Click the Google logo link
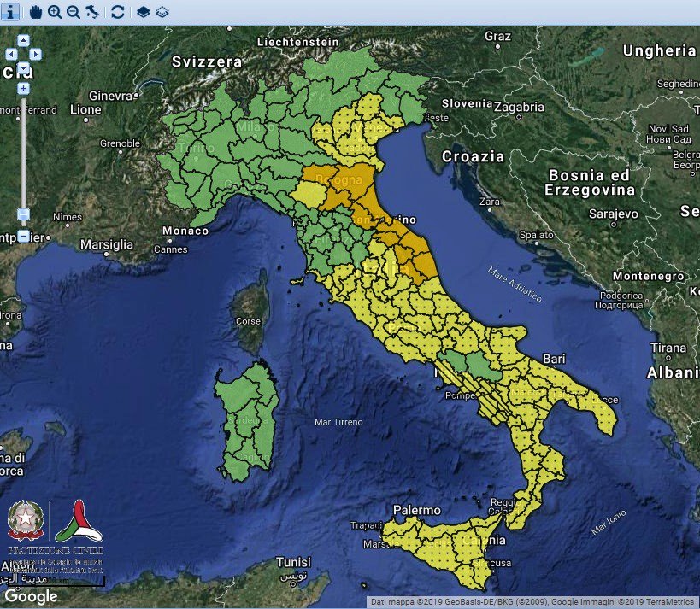700x609 pixels. (31, 596)
